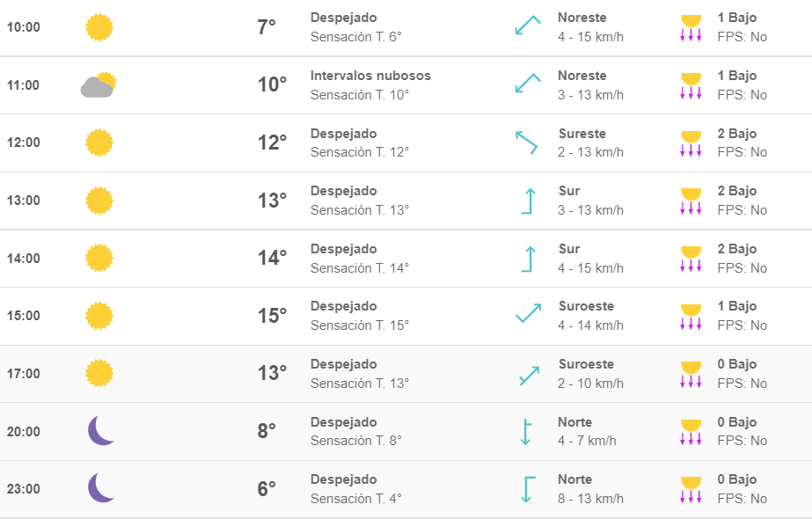Click the UV index icon at 10:00
Screen dimensions: 812x519
coord(691,28)
